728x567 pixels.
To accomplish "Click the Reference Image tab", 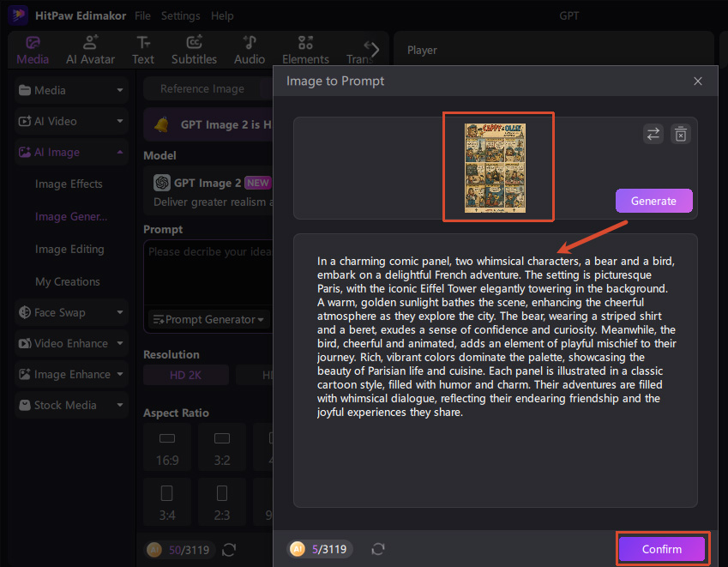I will click(x=202, y=88).
